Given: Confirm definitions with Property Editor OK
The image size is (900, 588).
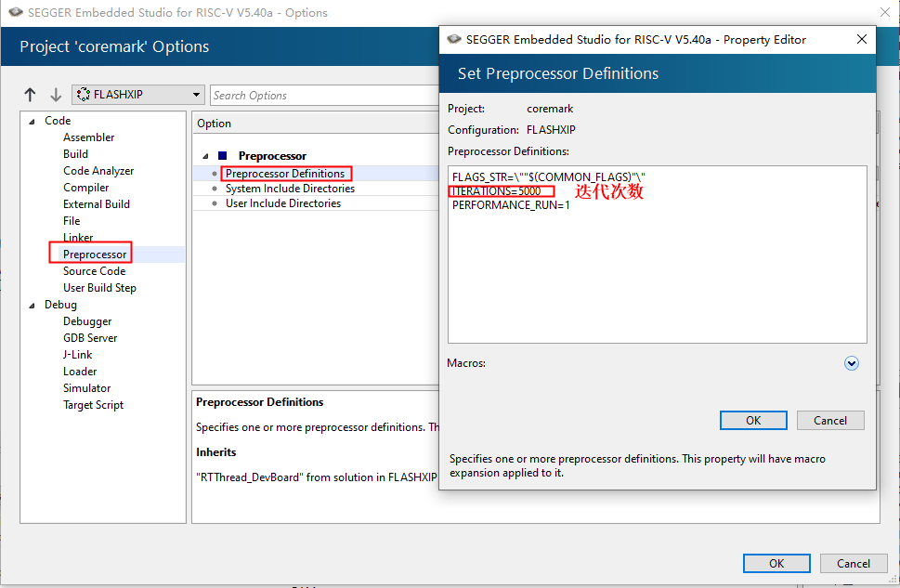Looking at the screenshot, I should [x=753, y=420].
